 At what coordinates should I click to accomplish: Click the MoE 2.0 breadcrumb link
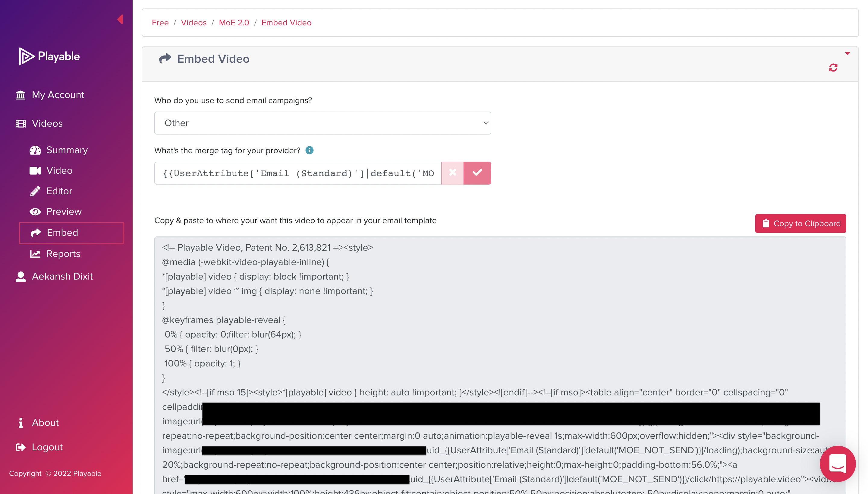(x=234, y=23)
